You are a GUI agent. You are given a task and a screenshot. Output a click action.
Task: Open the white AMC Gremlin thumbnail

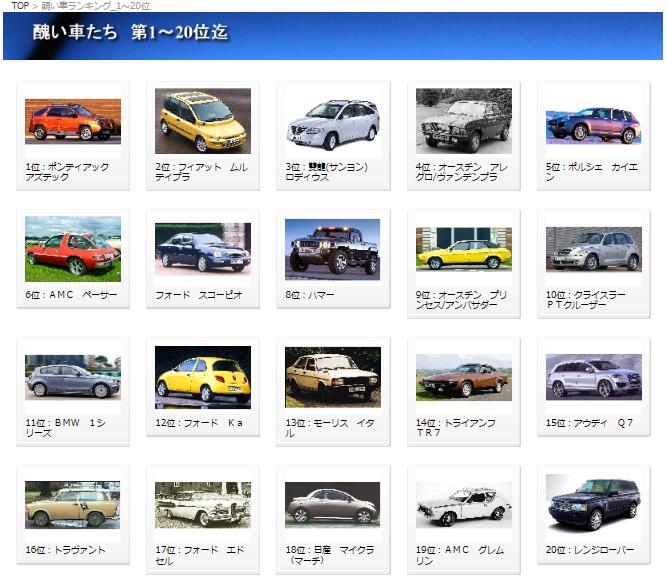[464, 505]
